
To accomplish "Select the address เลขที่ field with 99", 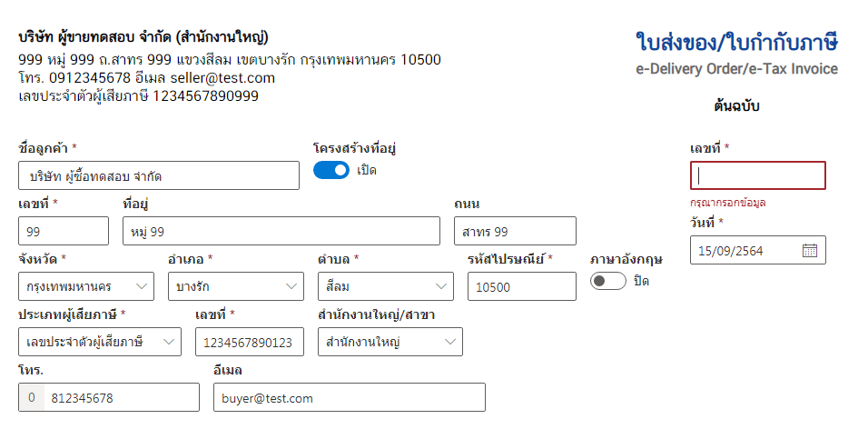I will 64,231.
